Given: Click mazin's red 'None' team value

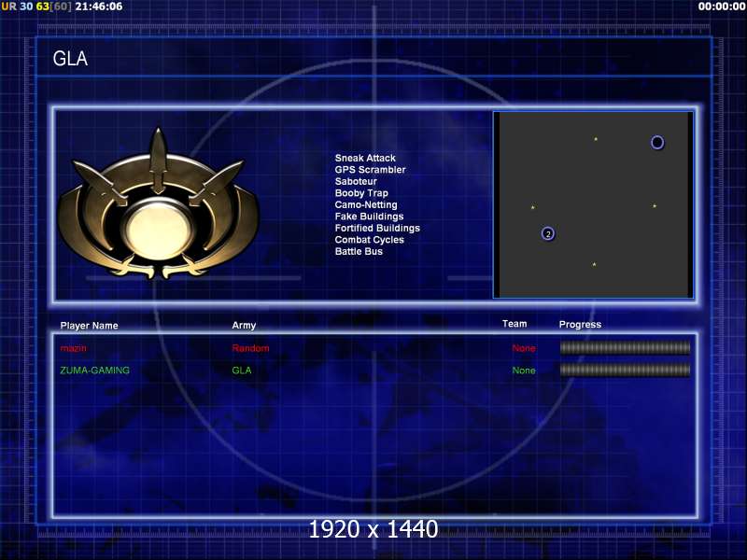Looking at the screenshot, I should coord(524,348).
